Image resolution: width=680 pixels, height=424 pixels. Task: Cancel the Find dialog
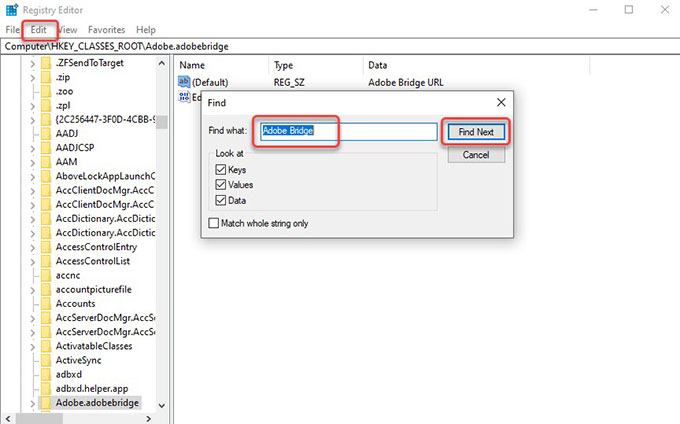coord(476,155)
